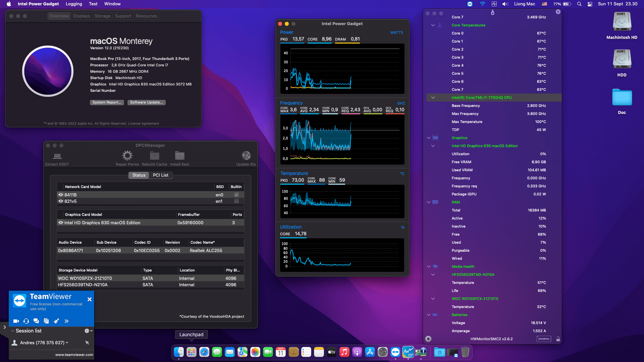Screen dimensions: 644x362
Task: Open the Doc folder on desktop
Action: (x=622, y=98)
